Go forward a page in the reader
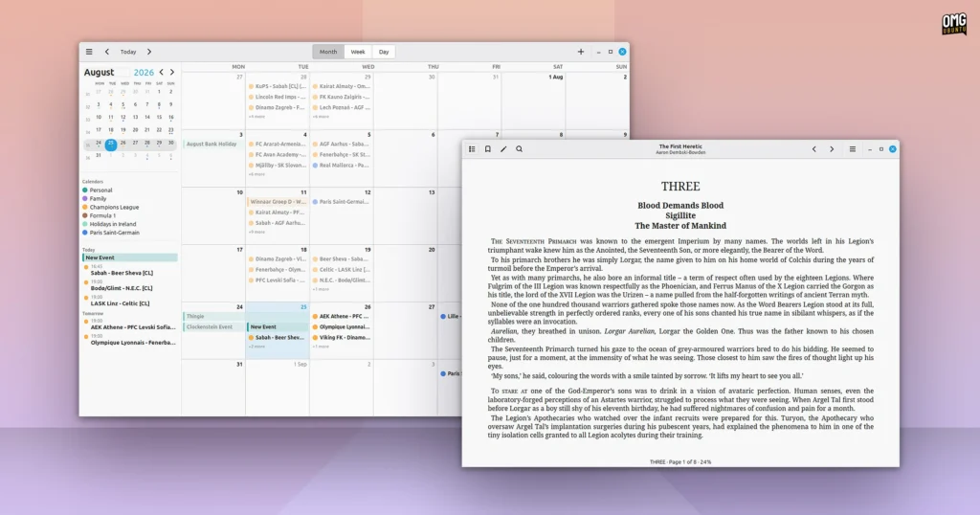The image size is (980, 515). 832,149
